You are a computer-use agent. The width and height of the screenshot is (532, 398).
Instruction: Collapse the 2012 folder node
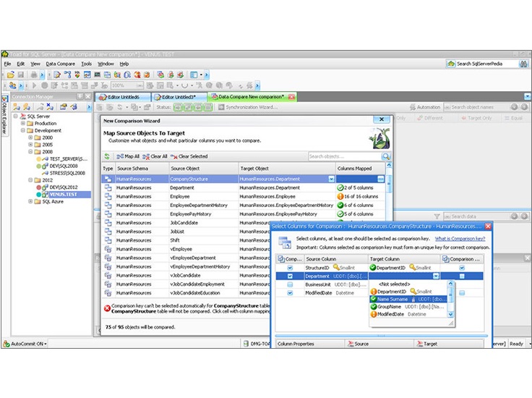30,180
